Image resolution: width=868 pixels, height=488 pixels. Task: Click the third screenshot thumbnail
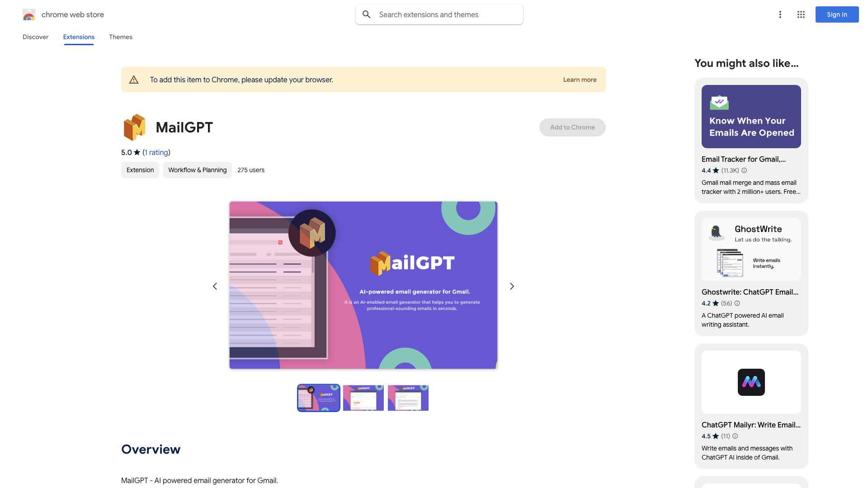pos(407,398)
